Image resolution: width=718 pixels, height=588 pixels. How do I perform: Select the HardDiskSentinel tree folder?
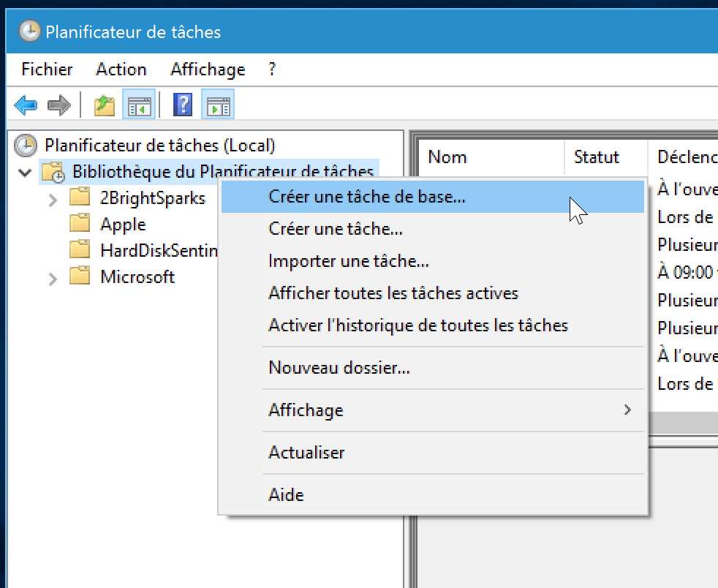159,251
